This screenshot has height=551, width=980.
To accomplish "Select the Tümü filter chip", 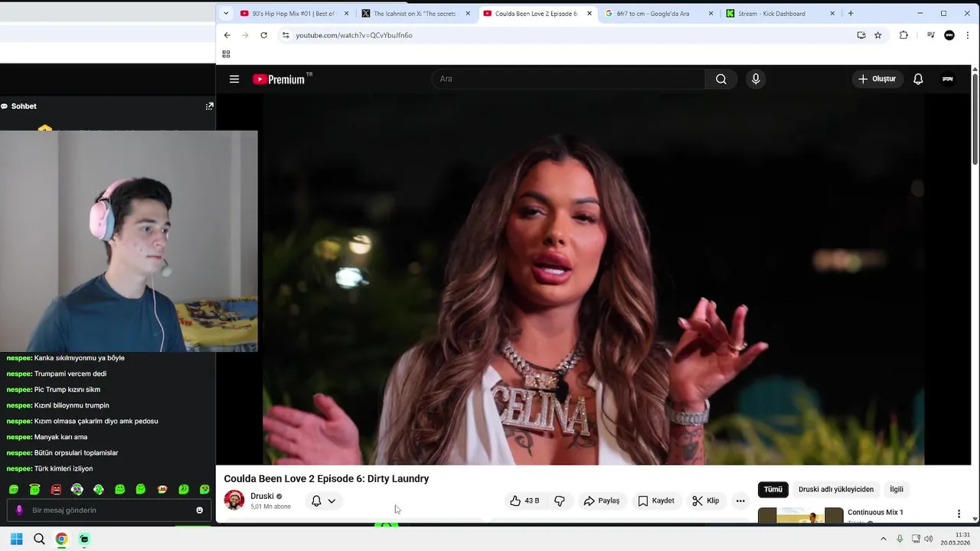I will point(773,489).
